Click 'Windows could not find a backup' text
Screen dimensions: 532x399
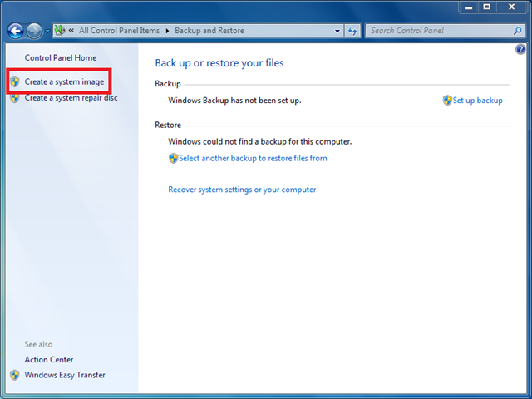(x=260, y=141)
